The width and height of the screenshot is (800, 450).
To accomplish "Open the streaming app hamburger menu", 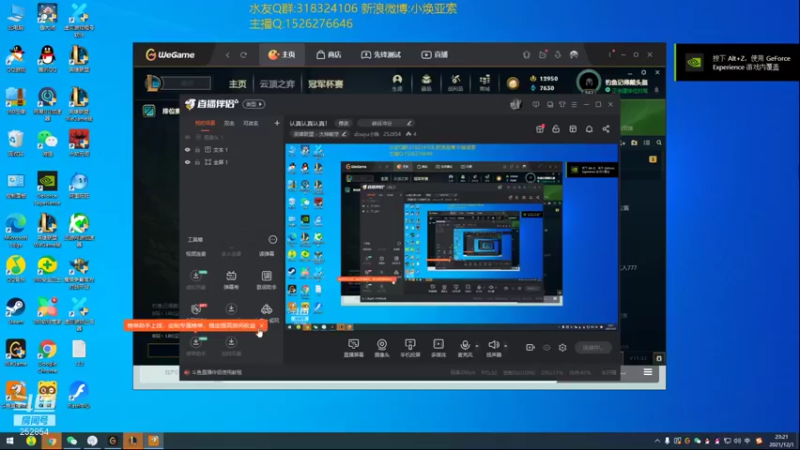I will 574,105.
